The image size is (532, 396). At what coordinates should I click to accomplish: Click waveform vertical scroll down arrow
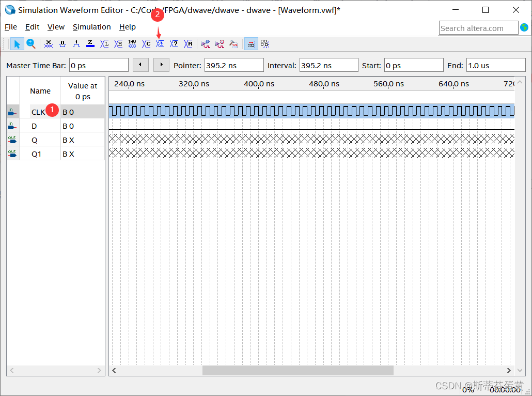(520, 370)
